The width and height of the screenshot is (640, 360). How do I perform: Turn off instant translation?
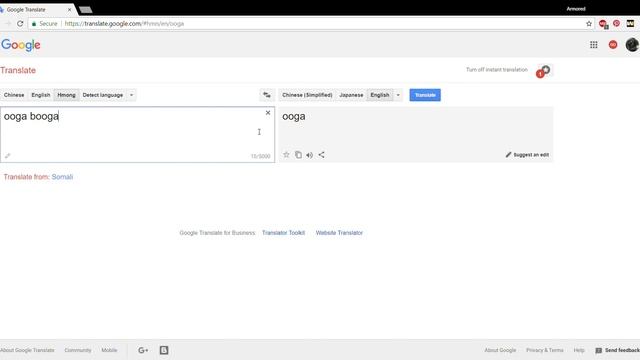pyautogui.click(x=497, y=70)
